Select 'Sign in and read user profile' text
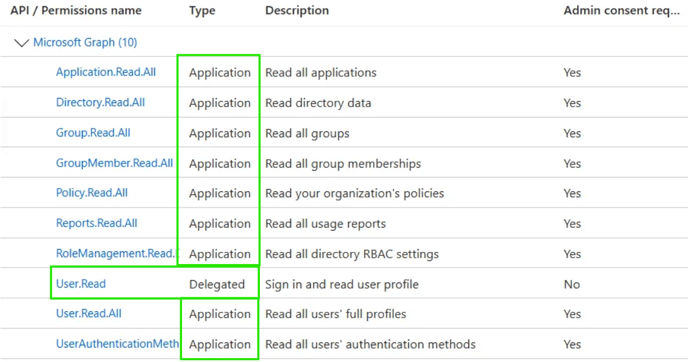Screen dimensions: 688x362 (342, 284)
